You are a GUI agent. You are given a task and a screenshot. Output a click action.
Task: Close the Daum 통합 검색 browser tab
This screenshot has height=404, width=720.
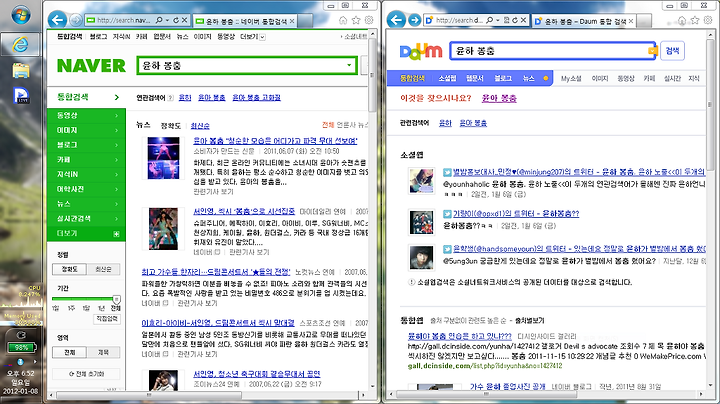tap(631, 21)
